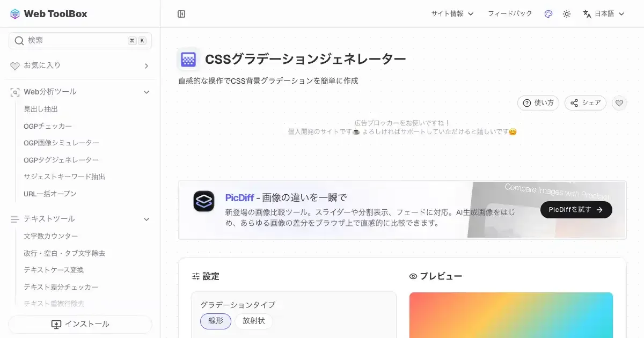Screen dimensions: 644x338
Task: Open the 日本語 language dropdown
Action: pos(604,14)
